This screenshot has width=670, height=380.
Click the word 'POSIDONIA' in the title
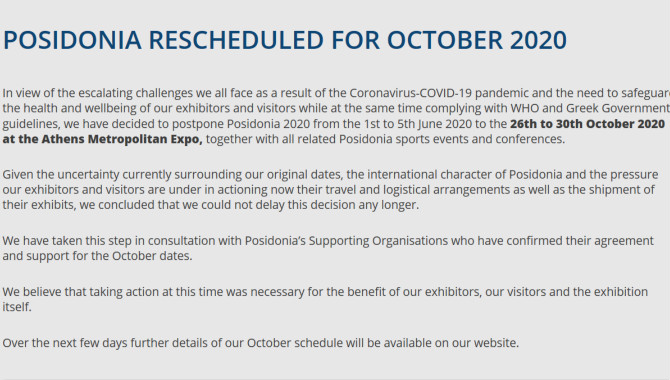[x=72, y=40]
